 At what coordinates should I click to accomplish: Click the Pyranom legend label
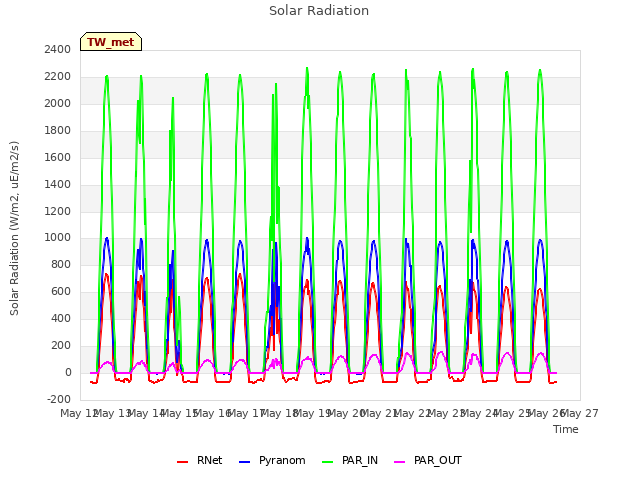282,460
